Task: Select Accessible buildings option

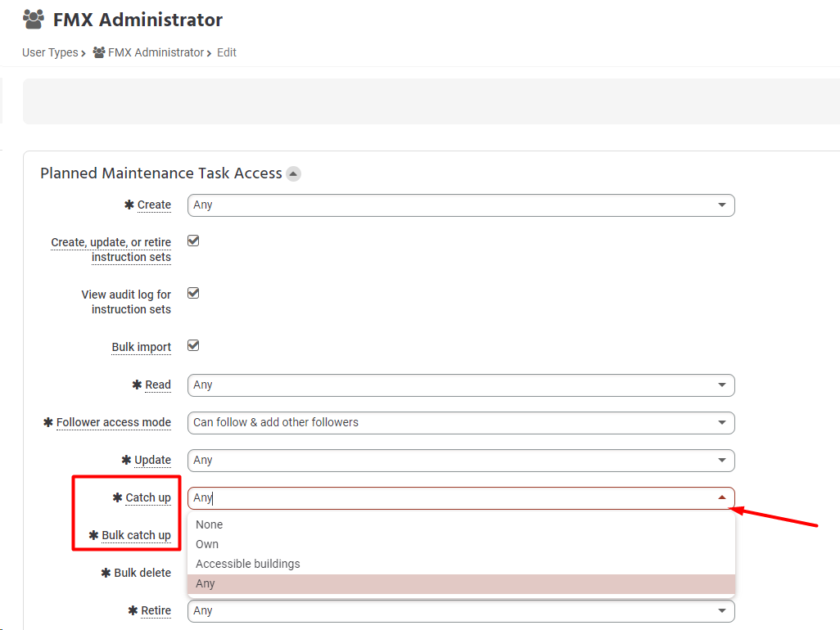Action: point(248,564)
